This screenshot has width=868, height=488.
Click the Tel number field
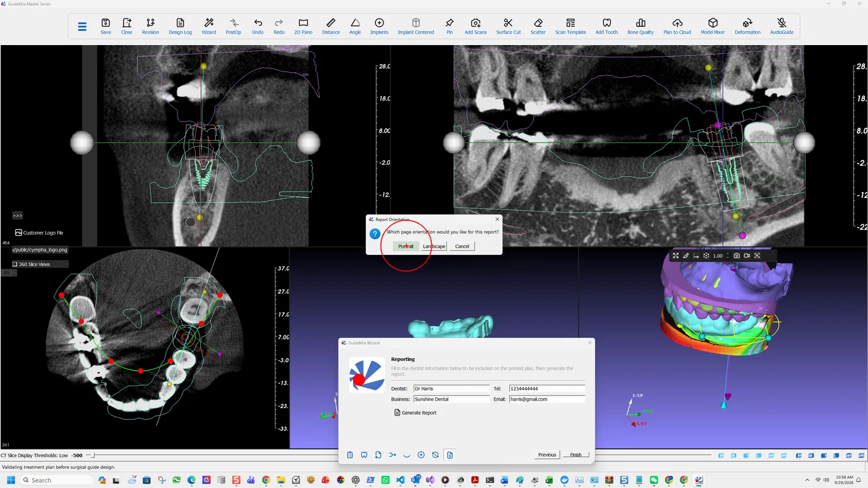(547, 389)
